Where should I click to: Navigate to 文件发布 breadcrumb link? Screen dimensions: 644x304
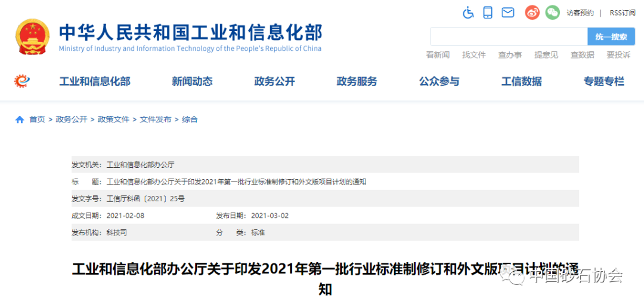pos(156,119)
